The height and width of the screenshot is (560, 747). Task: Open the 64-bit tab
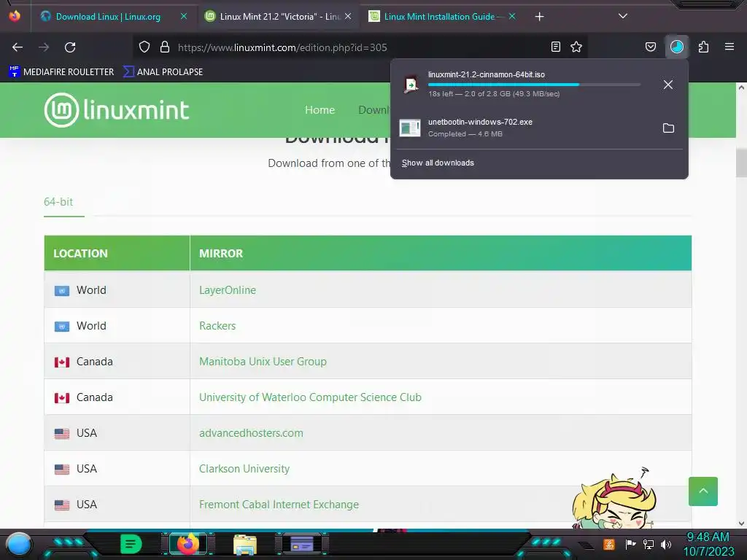coord(58,202)
